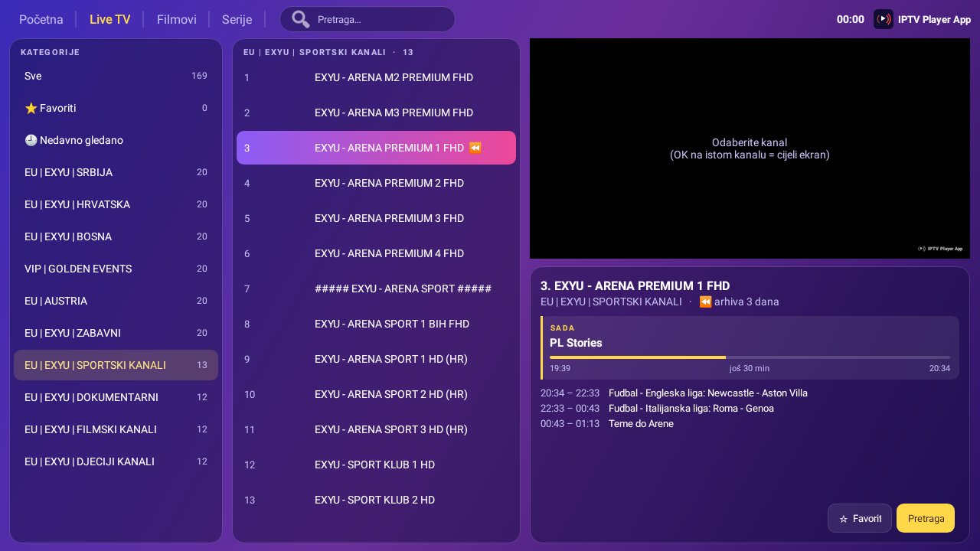The height and width of the screenshot is (551, 980).
Task: Select channel EXYU - SPORT KLUB 1 HD
Action: coord(376,465)
